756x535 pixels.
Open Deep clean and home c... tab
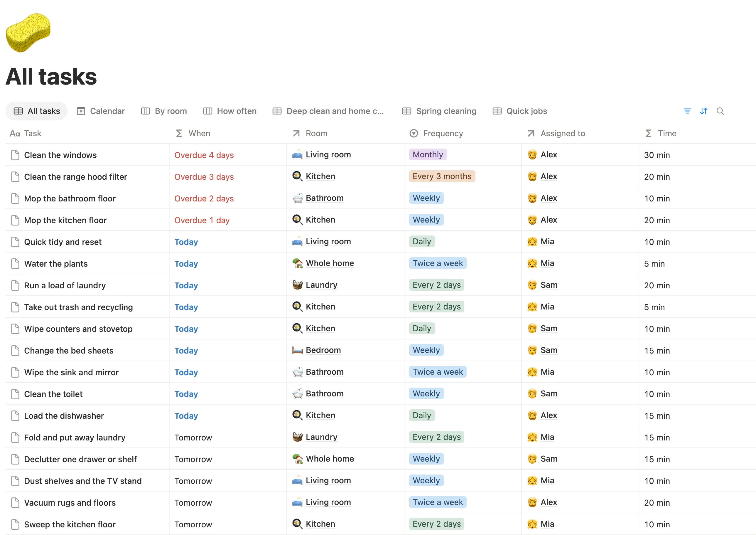coord(328,111)
